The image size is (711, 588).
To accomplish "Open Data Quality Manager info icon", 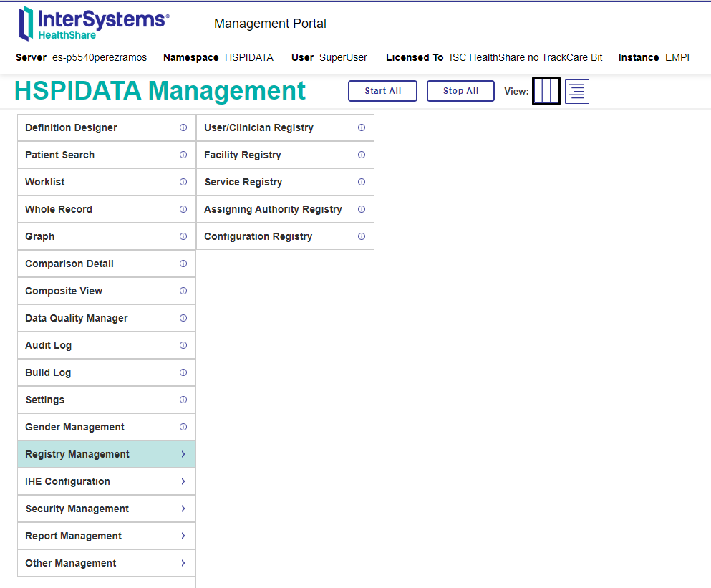I will 183,318.
